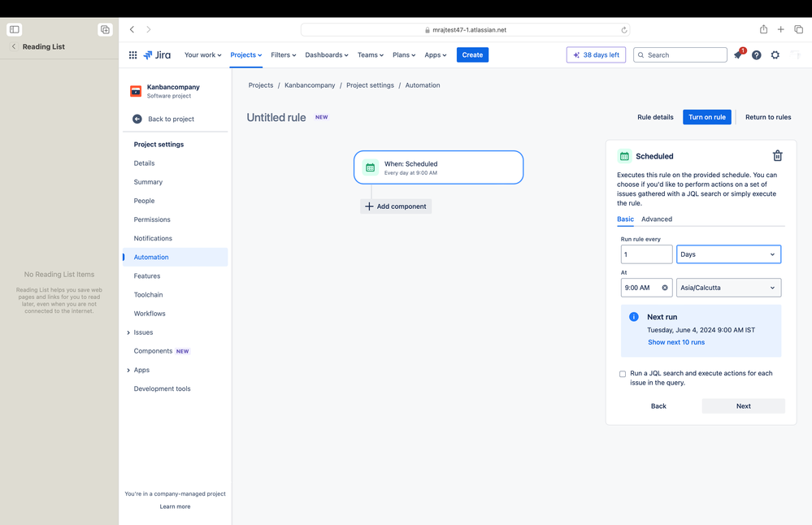The width and height of the screenshot is (812, 525).
Task: Focus the Jira Search field
Action: pyautogui.click(x=680, y=55)
